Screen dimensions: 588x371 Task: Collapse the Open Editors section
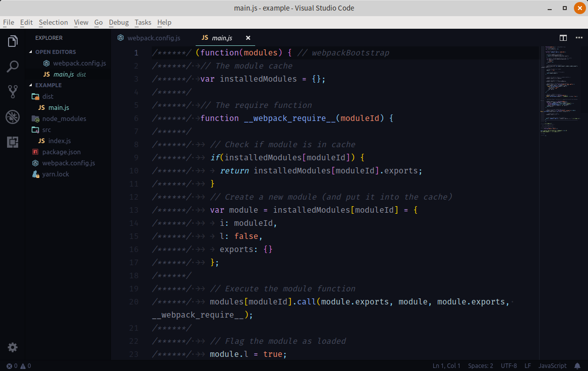pos(31,52)
